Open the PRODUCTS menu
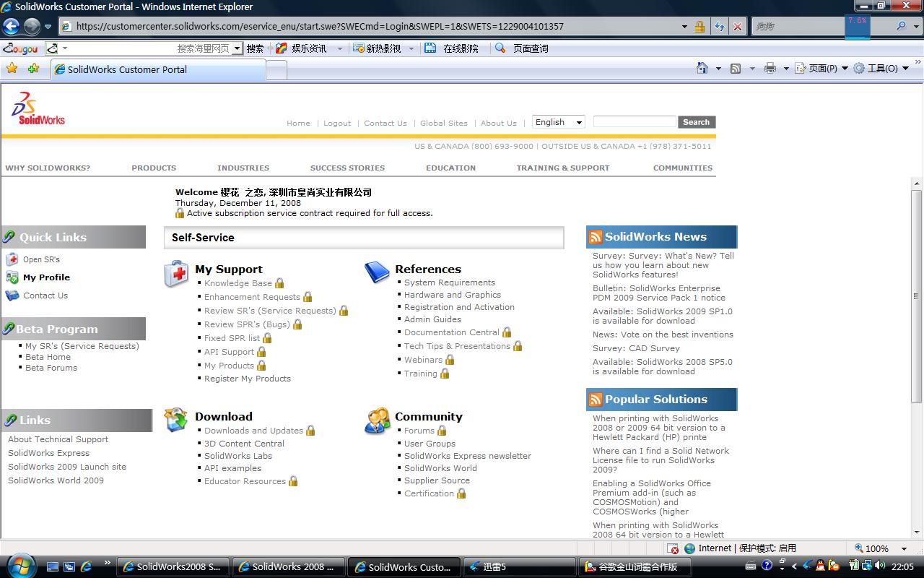The width and height of the screenshot is (924, 578). pyautogui.click(x=154, y=168)
